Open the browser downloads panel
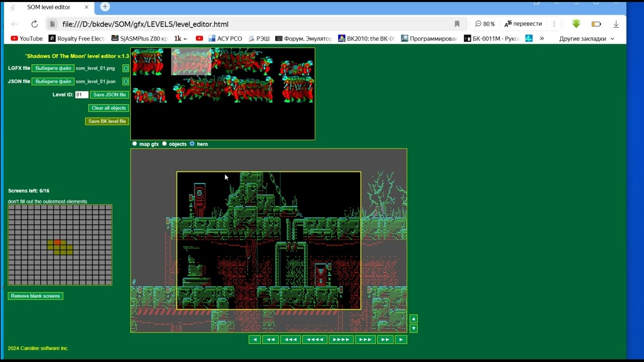This screenshot has width=644, height=362. click(616, 24)
